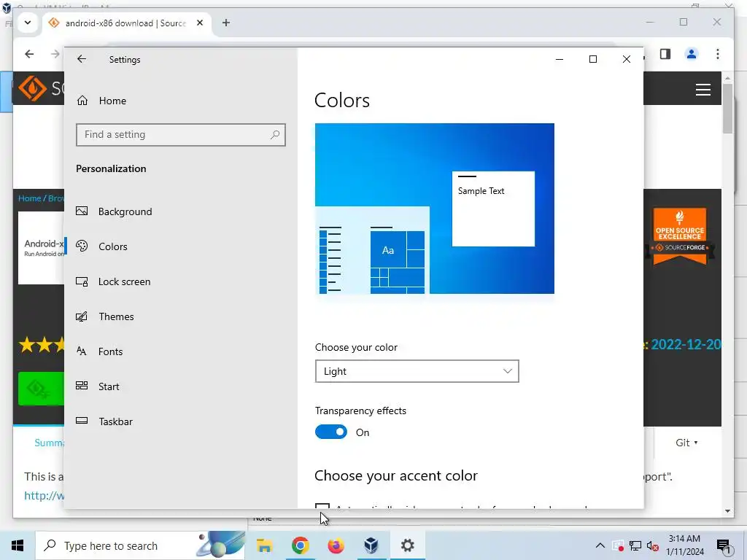Click muted volume icon in tray
Viewport: 747px width, 560px height.
pyautogui.click(x=653, y=545)
